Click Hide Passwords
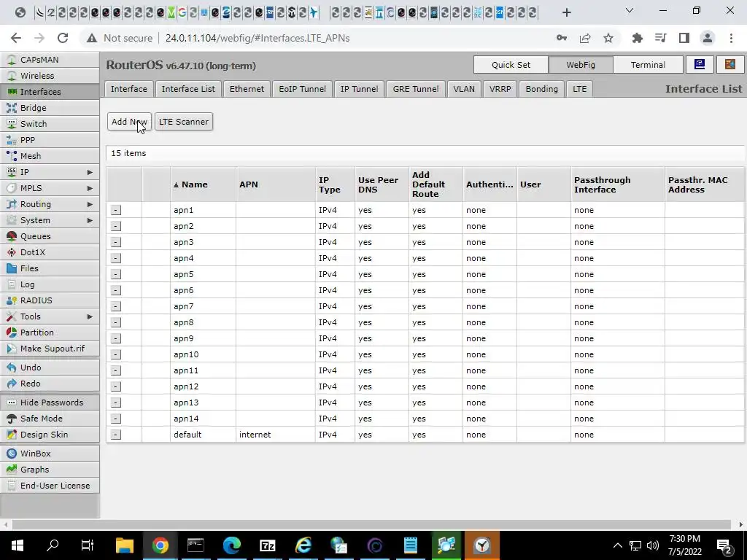The width and height of the screenshot is (747, 560). point(50,402)
